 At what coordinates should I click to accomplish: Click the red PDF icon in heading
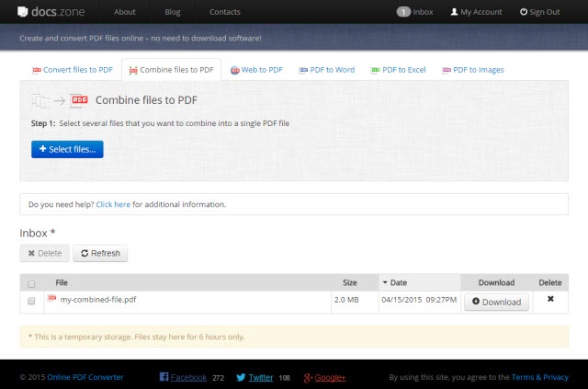pyautogui.click(x=79, y=100)
